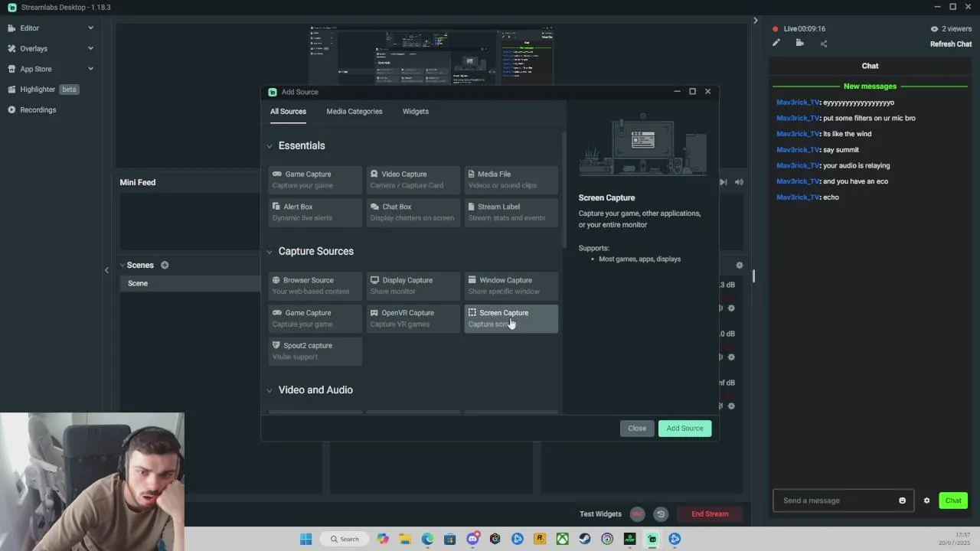980x551 pixels.
Task: Click Refresh Chat link
Action: pyautogui.click(x=951, y=44)
